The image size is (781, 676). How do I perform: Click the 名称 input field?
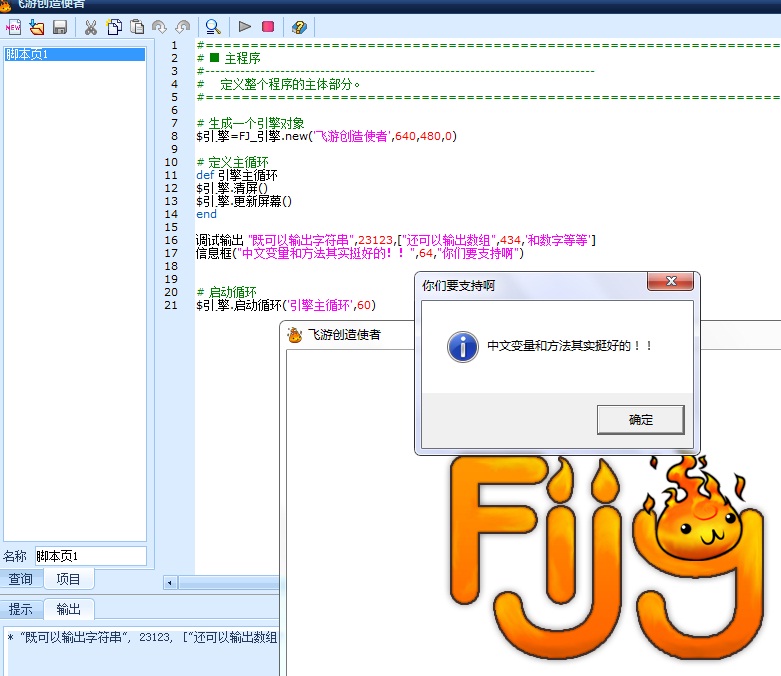click(x=91, y=556)
